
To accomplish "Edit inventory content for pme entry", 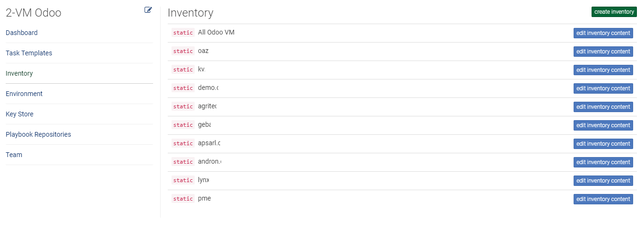I will click(603, 199).
